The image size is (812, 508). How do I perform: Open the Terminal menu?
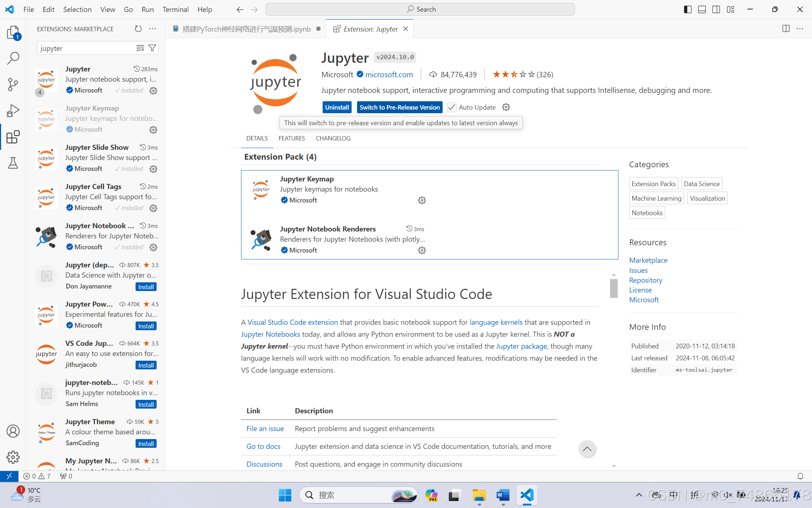pos(175,9)
